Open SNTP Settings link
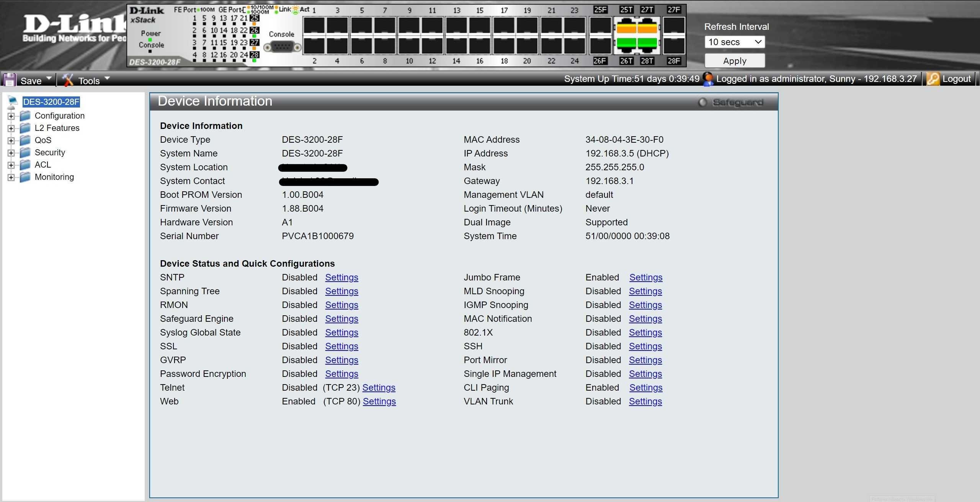Image resolution: width=980 pixels, height=502 pixels. click(341, 277)
